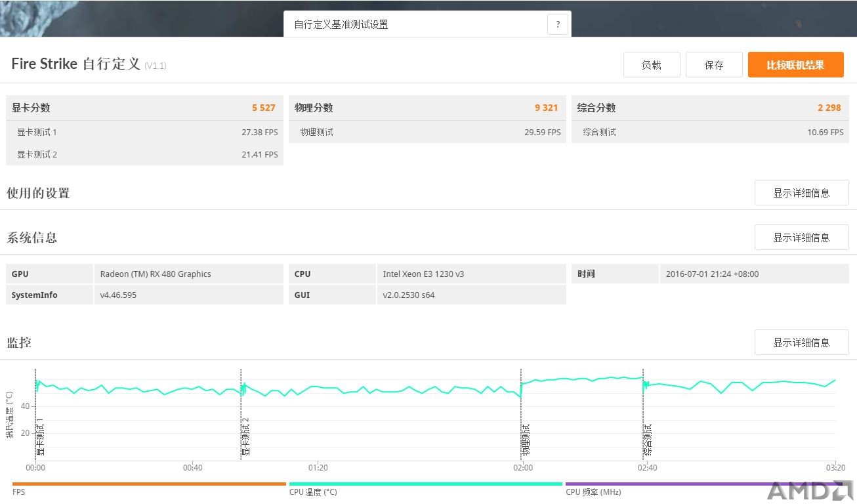This screenshot has height=504, width=857.
Task: Click the 20 value on temperature axis
Action: click(25, 432)
